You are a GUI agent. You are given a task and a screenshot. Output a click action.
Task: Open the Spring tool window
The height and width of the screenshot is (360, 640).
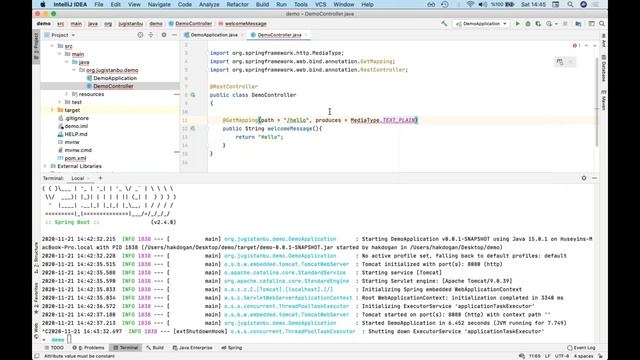(231, 348)
